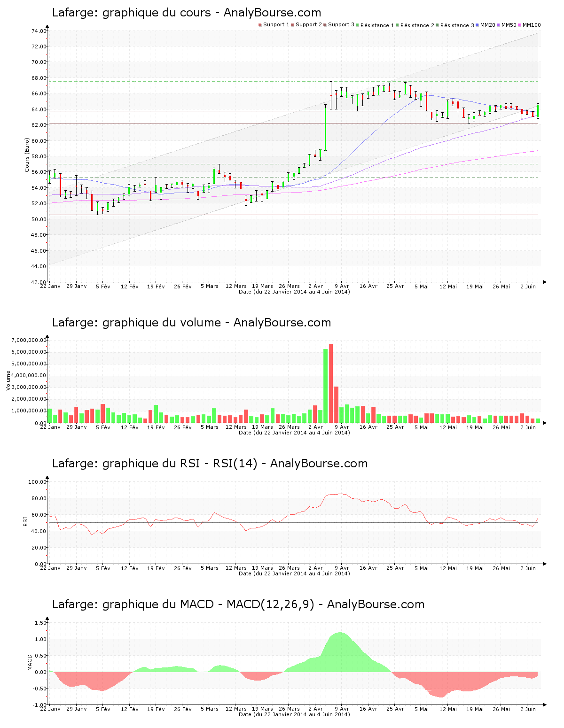Click the tallest red bar in volume chart
Viewport: 564px width, 728px height.
click(331, 383)
